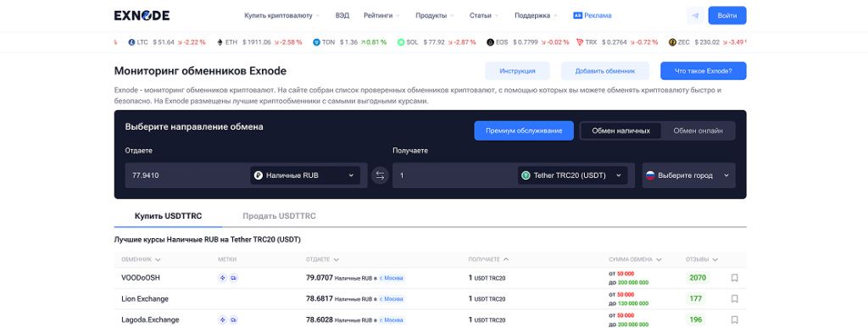Click the Метки column header

tap(227, 259)
